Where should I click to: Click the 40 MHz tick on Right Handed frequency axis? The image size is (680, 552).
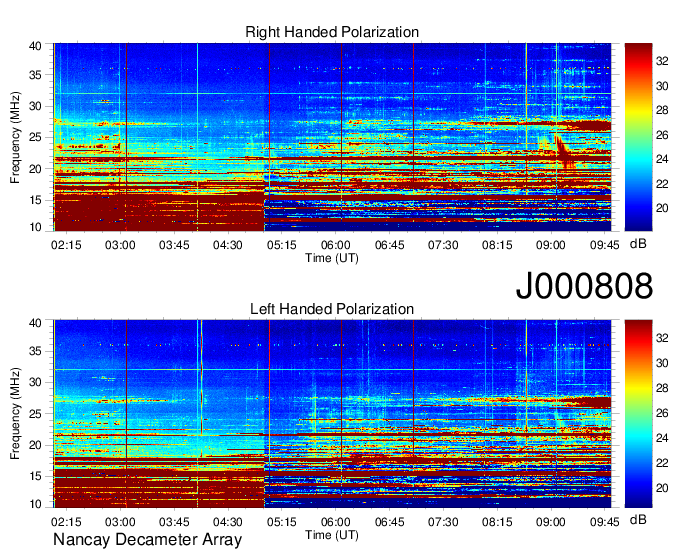tap(36, 46)
